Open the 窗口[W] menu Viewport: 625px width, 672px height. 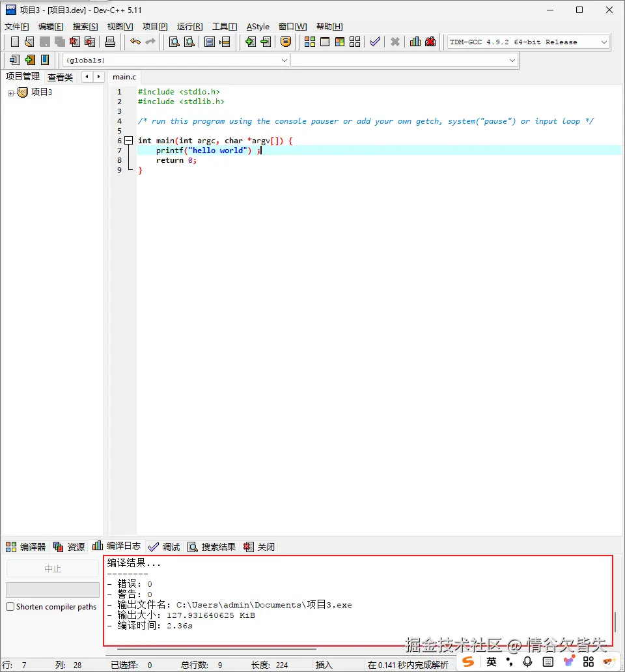tap(292, 27)
